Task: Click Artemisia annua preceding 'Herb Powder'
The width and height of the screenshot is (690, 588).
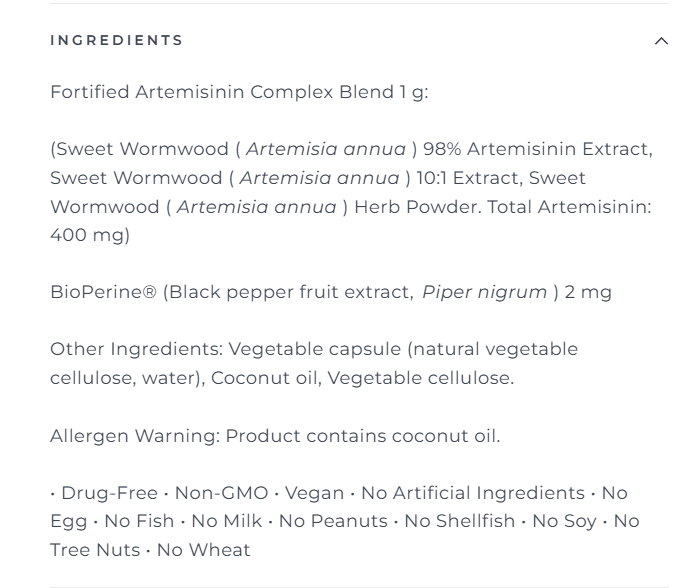Action: (x=256, y=207)
